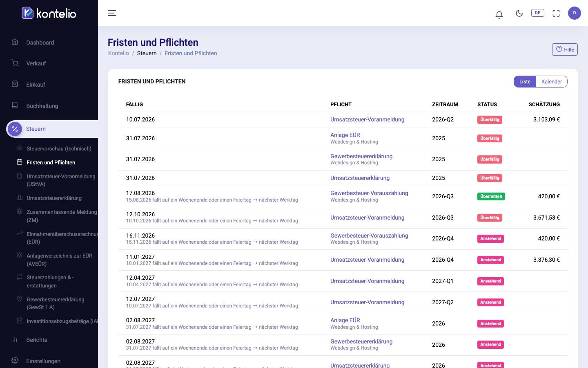Change the language with the DE badge
588x368 pixels.
pyautogui.click(x=537, y=13)
